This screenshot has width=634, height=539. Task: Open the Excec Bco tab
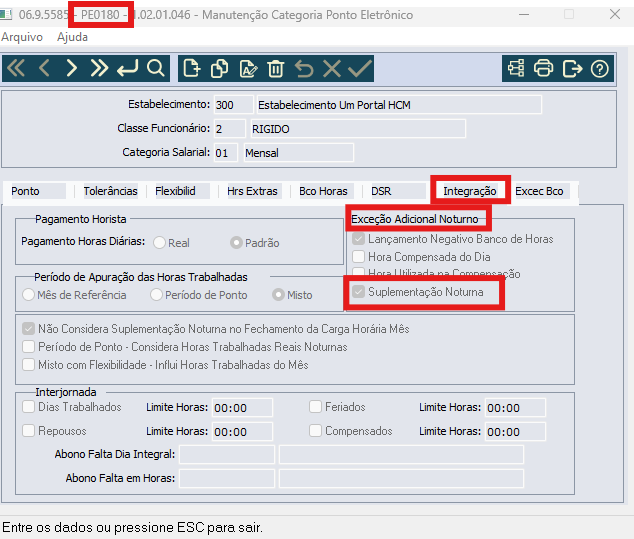(x=539, y=191)
